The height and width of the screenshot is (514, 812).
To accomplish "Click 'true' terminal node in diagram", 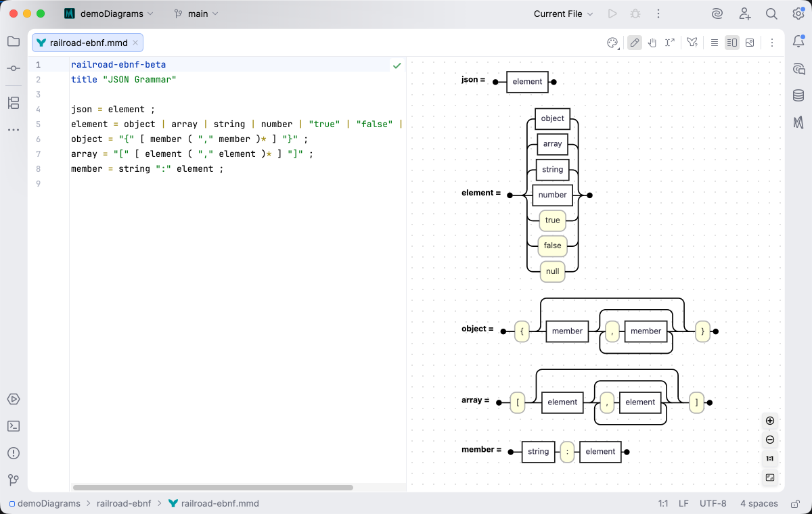I will 553,220.
